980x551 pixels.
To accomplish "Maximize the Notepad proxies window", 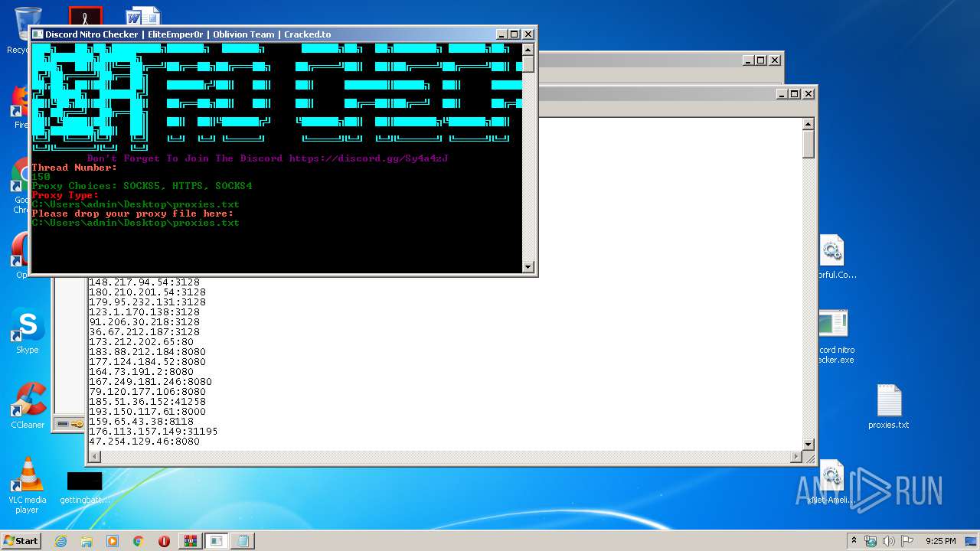I will tap(794, 93).
